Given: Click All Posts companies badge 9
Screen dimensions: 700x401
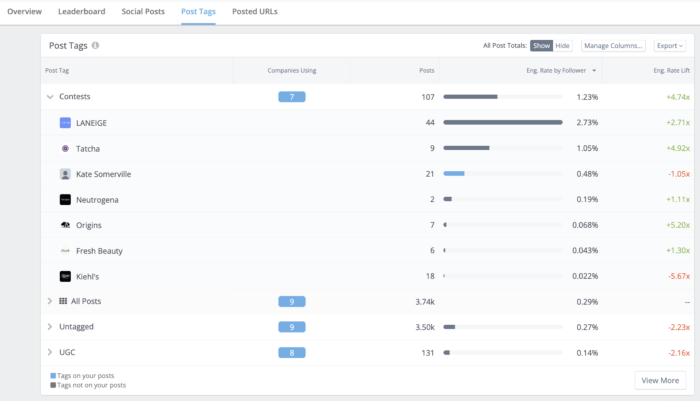Looking at the screenshot, I should point(292,302).
